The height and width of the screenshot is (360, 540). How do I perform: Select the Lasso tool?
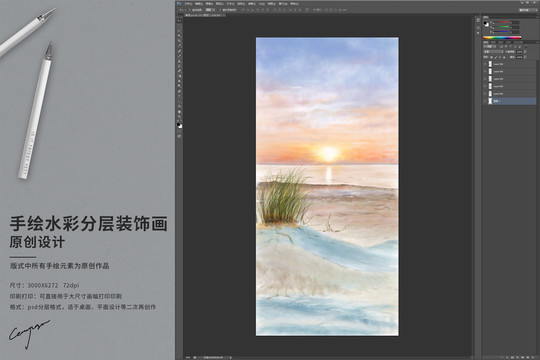pos(179,31)
